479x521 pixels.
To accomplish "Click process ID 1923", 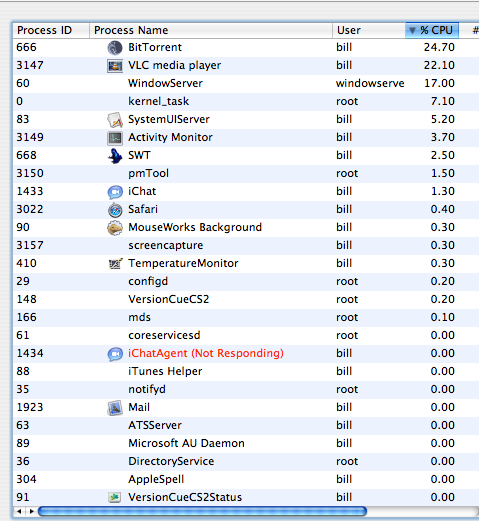I will coord(30,407).
